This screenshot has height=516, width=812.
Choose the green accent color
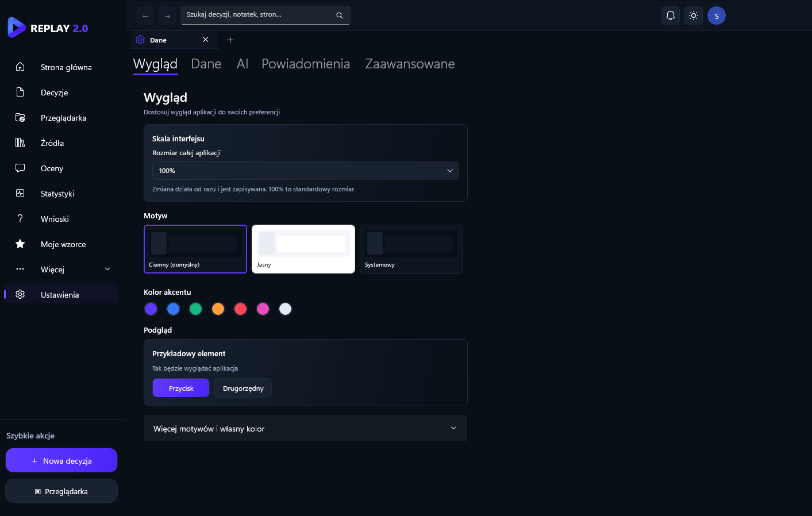196,309
